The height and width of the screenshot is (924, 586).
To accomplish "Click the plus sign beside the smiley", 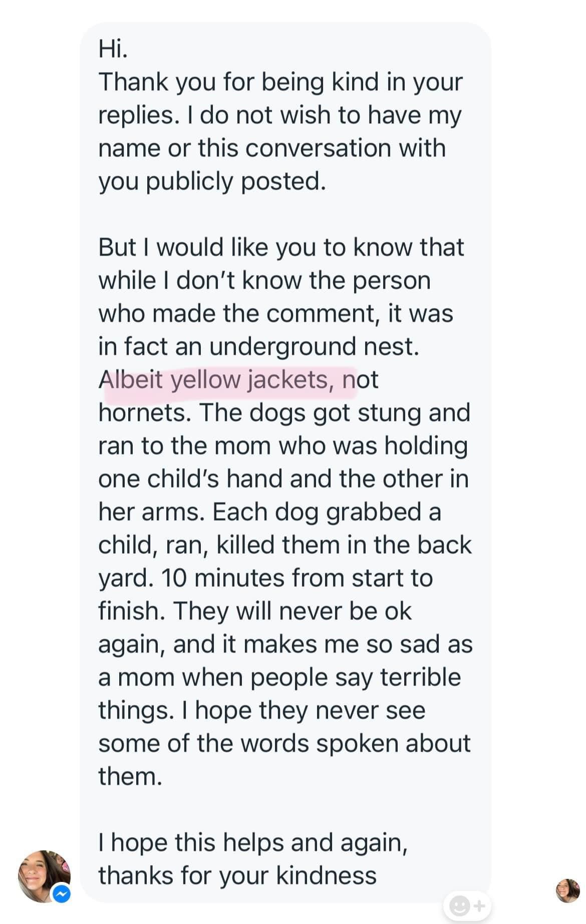I will (479, 906).
